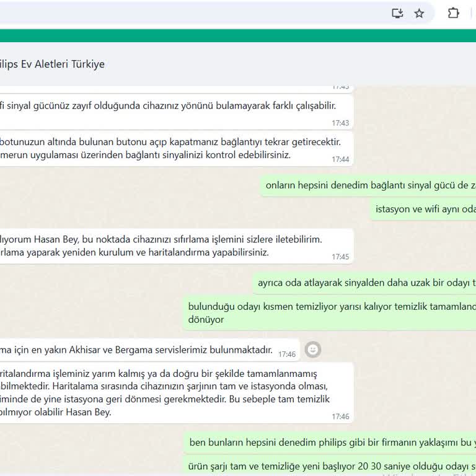Click the 17:46 timestamp on mapping message

(x=340, y=416)
